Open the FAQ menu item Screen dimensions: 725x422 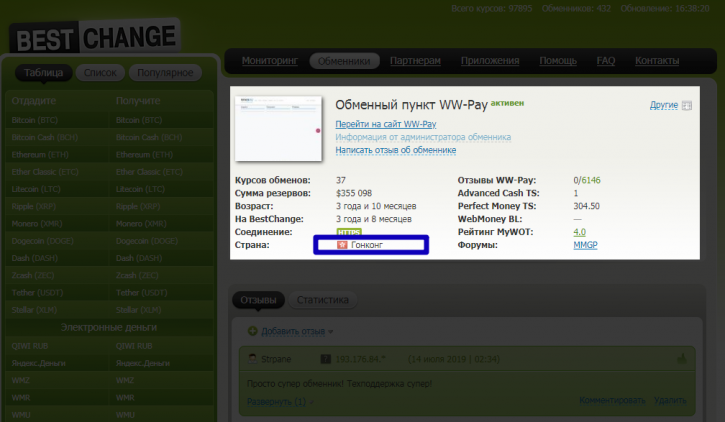606,61
